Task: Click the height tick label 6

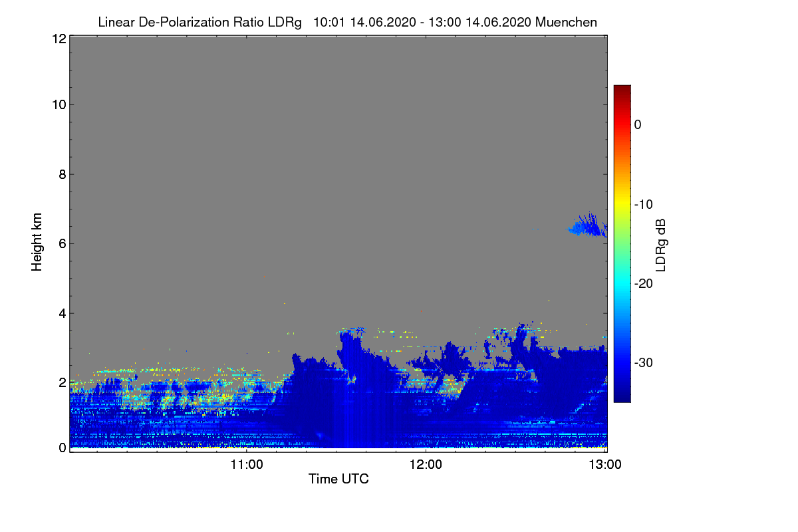Action: coord(61,243)
